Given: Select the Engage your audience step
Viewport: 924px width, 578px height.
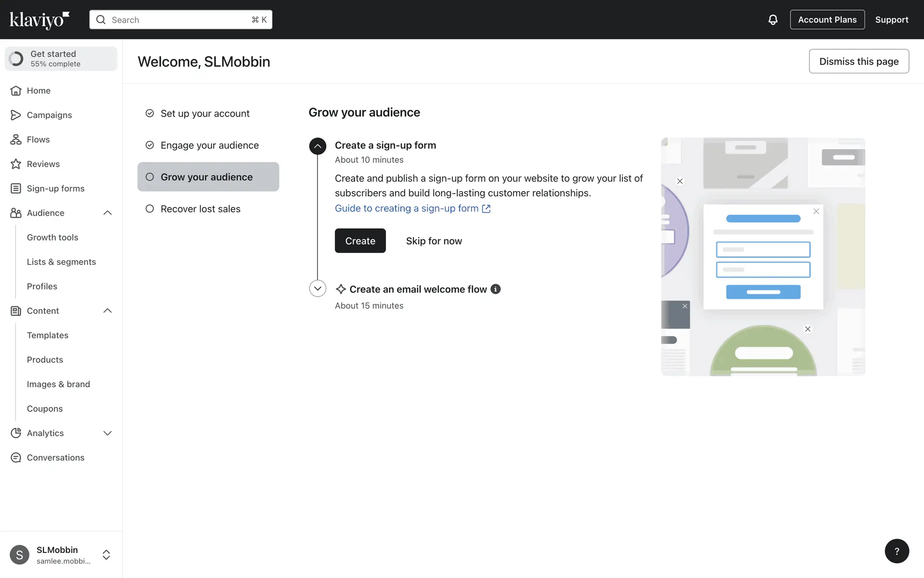Looking at the screenshot, I should 209,145.
